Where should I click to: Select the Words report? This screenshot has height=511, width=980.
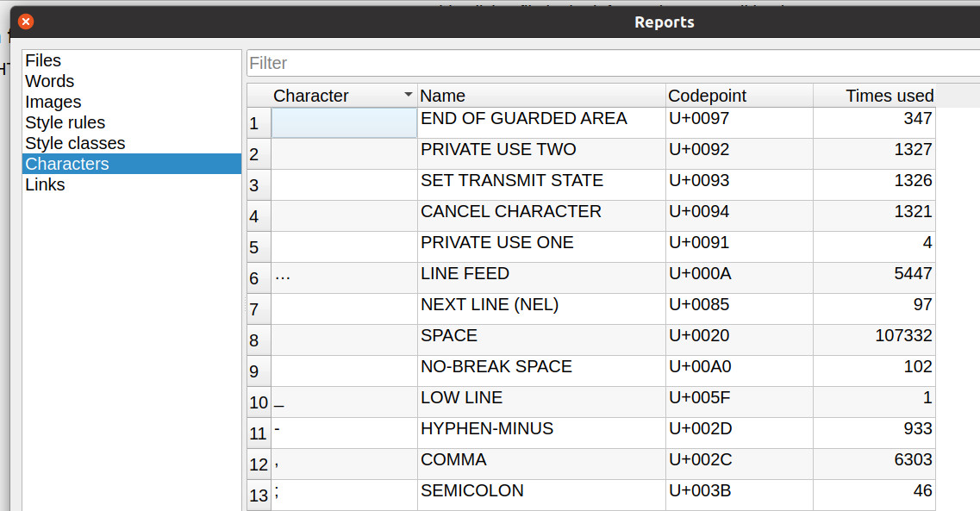[50, 81]
